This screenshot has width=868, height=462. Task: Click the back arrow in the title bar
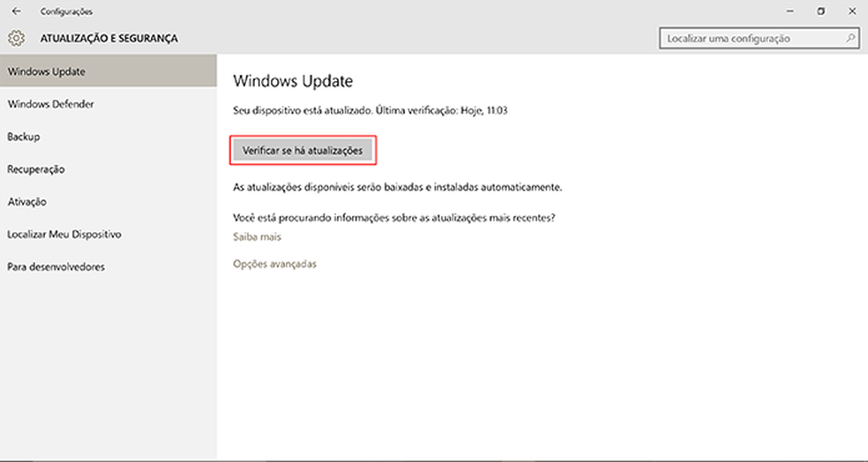pos(17,11)
